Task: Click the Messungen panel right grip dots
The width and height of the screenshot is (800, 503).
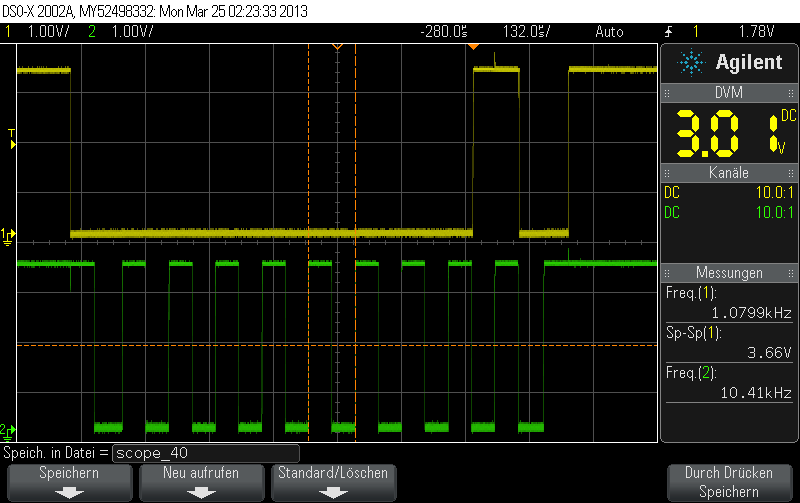Action: pyautogui.click(x=791, y=273)
